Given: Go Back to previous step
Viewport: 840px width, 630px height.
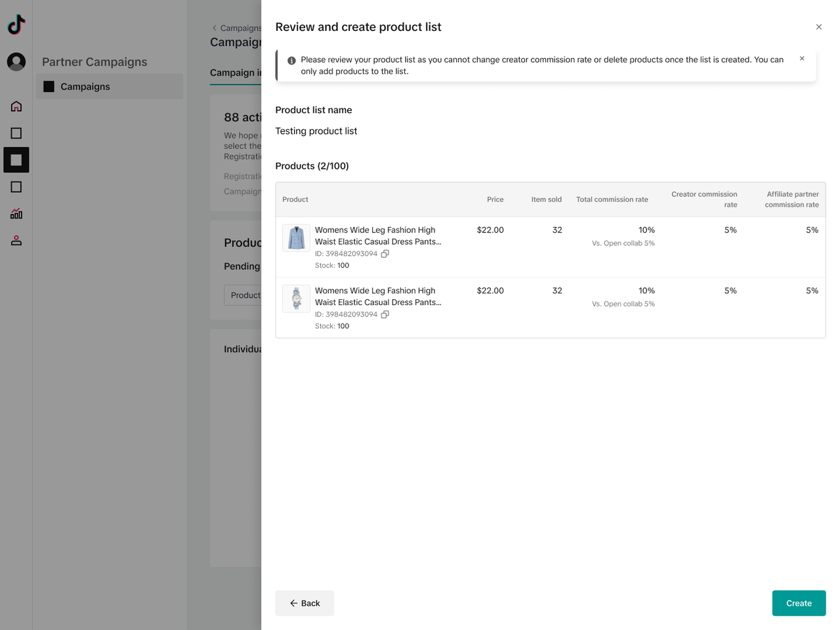Looking at the screenshot, I should (x=304, y=603).
